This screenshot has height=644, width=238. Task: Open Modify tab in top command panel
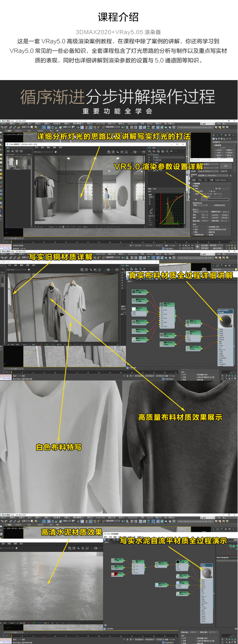point(217,135)
